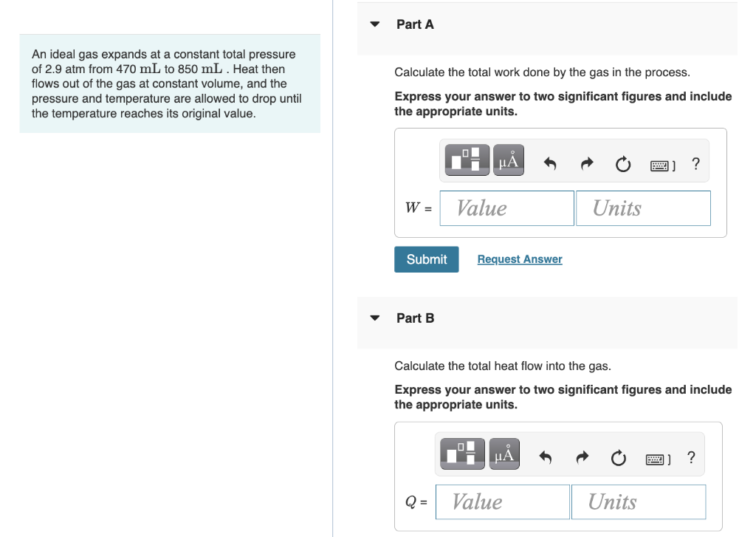Focus the Q Units input field

click(x=639, y=502)
